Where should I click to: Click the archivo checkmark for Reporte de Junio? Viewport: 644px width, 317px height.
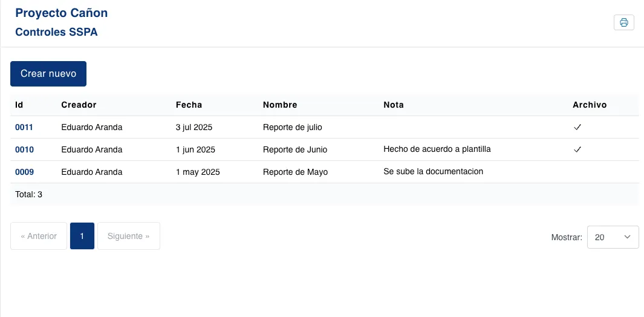[577, 149]
